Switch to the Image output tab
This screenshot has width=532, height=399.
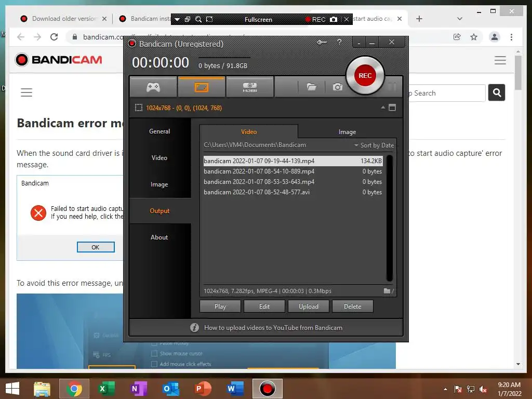347,131
